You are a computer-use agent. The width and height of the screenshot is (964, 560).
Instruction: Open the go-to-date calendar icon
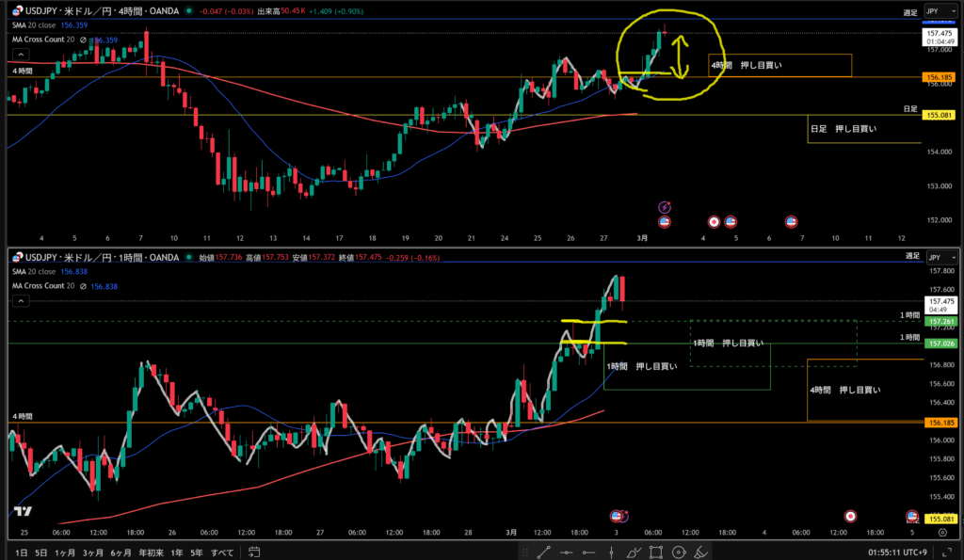click(251, 552)
